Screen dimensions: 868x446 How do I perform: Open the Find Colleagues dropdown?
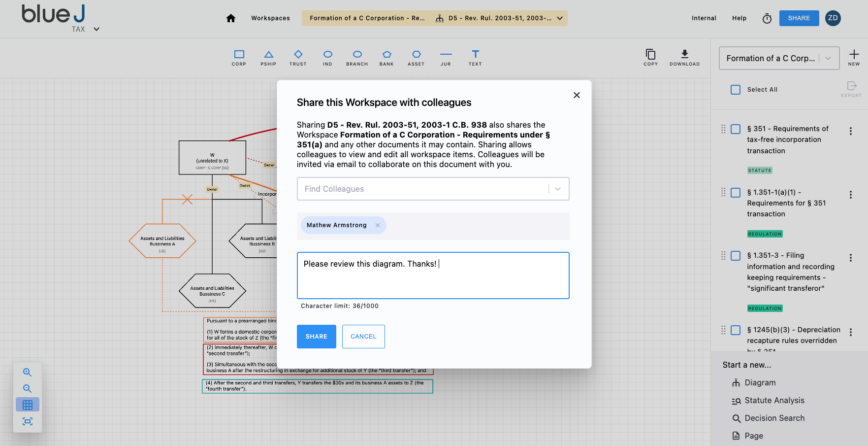pyautogui.click(x=558, y=189)
